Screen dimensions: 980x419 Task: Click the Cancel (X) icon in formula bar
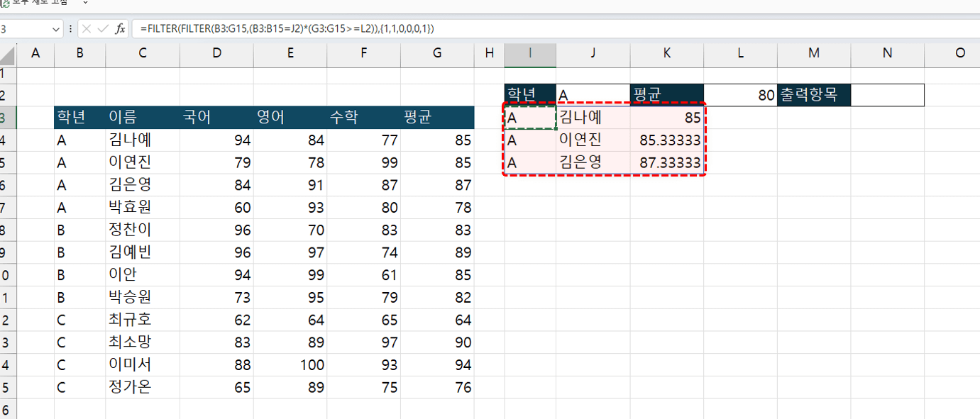pyautogui.click(x=87, y=29)
